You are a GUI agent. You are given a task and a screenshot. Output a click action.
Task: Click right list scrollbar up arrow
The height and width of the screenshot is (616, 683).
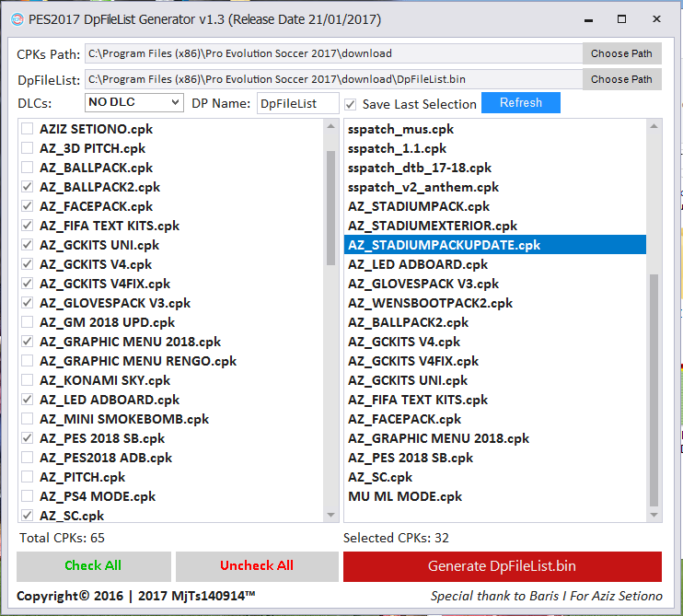[654, 126]
